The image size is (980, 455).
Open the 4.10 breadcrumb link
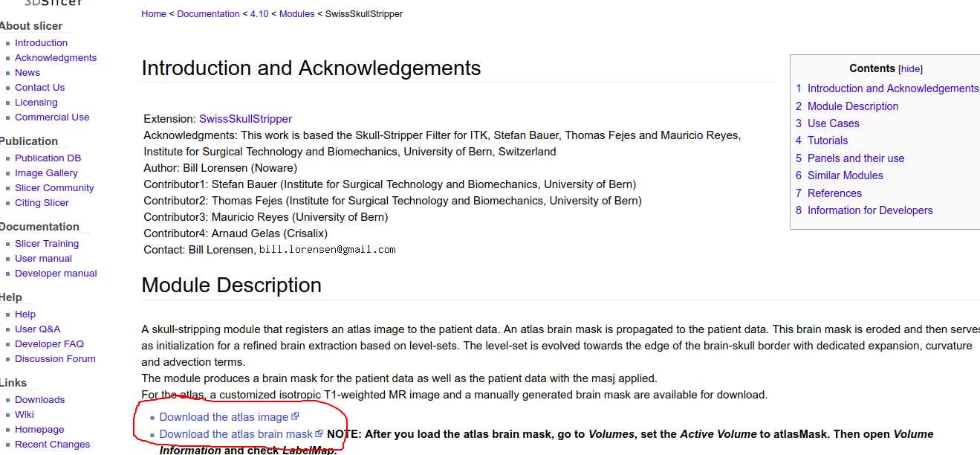coord(259,13)
